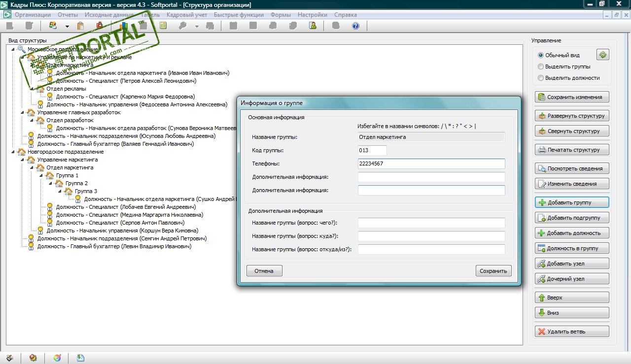Click the users group icon in the toolbar

(53, 26)
